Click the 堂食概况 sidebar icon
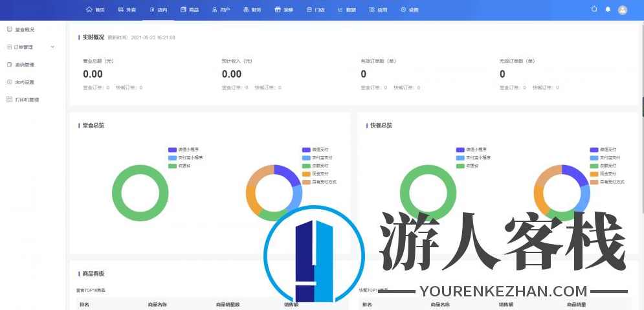The image size is (644, 310). 10,30
